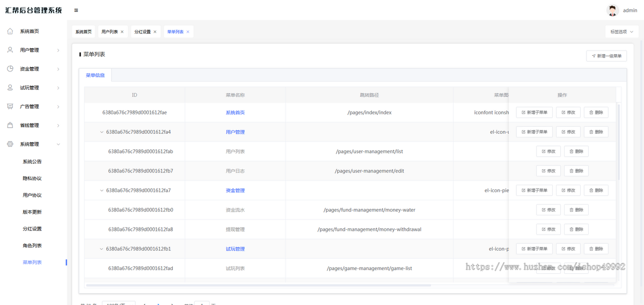Click the 资金管理 menu name link in table
Image resolution: width=644 pixels, height=305 pixels.
pos(235,191)
